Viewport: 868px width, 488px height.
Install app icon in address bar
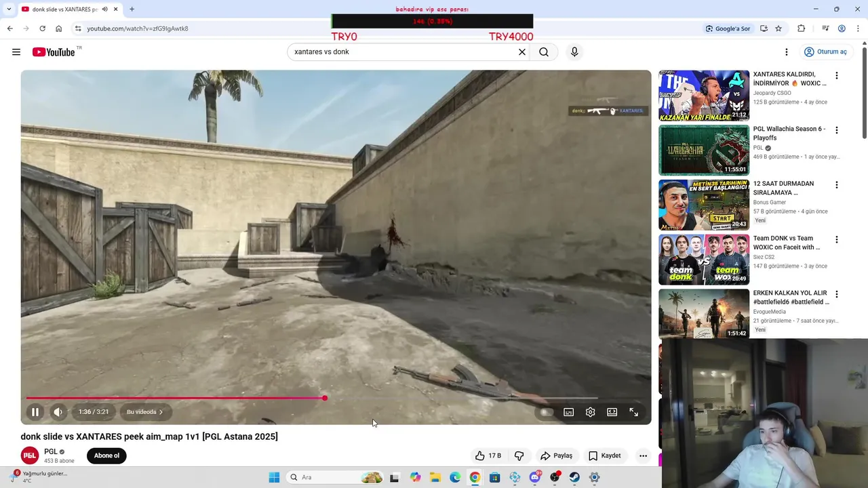tap(764, 28)
